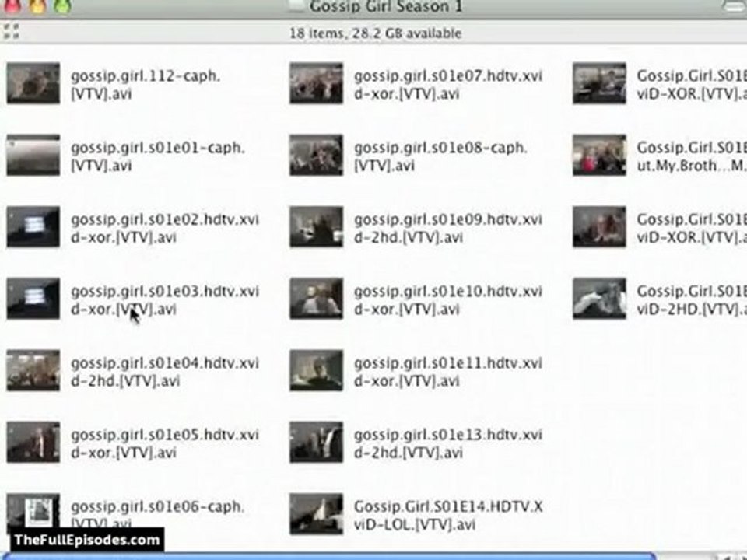Click the green zoom window button
Viewport: 747px width, 560px height.
tap(62, 5)
